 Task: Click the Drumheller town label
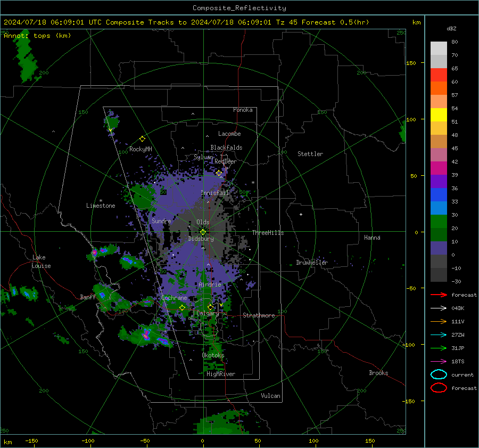(x=312, y=263)
